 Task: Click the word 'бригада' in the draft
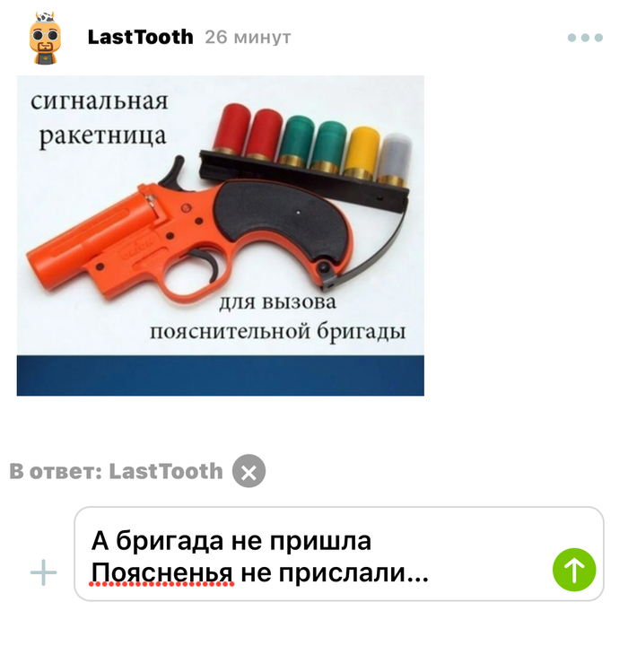[170, 541]
